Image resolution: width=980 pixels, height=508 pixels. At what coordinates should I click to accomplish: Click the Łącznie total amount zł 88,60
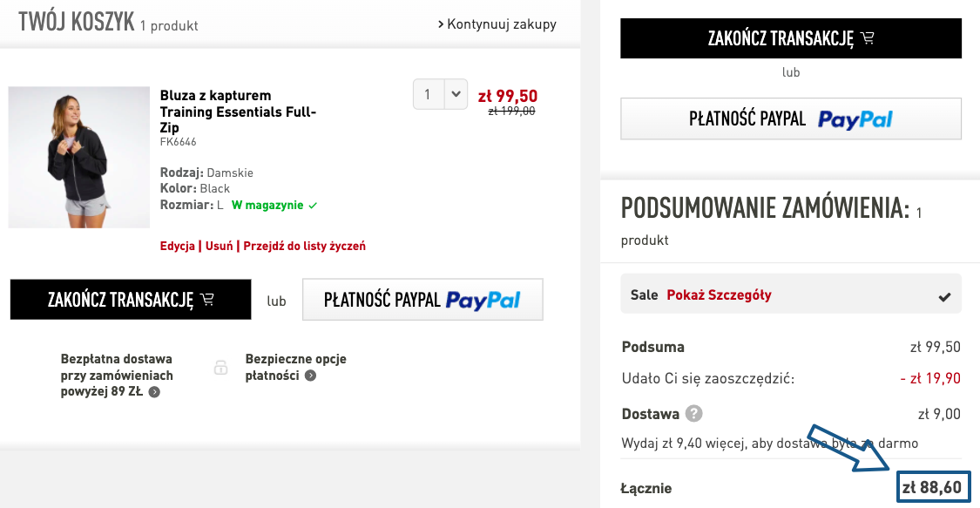click(x=932, y=488)
